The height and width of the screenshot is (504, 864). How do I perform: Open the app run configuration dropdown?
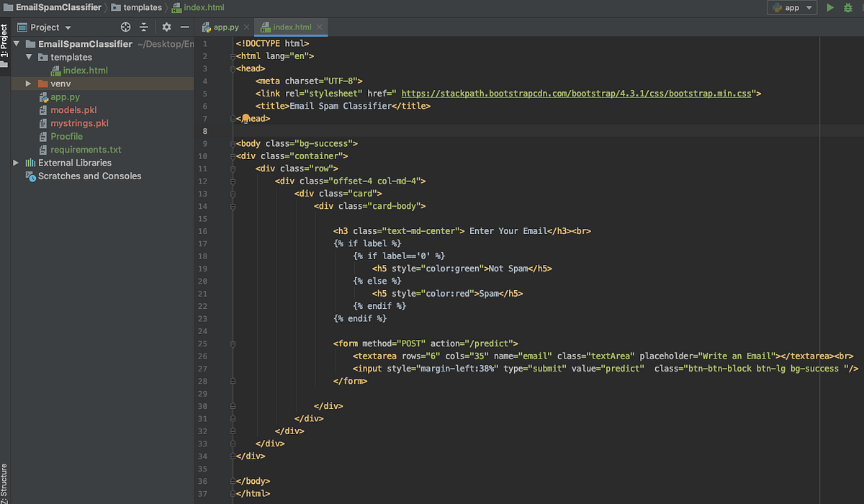809,7
